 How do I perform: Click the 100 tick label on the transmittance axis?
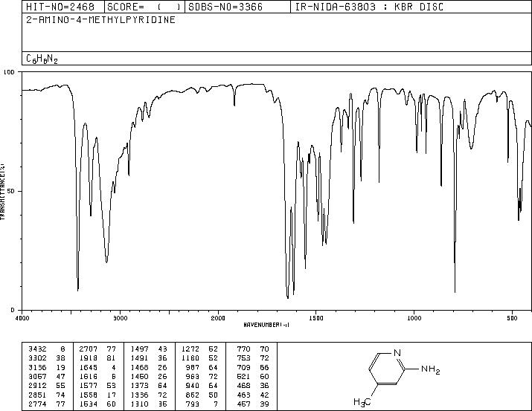tap(9, 72)
